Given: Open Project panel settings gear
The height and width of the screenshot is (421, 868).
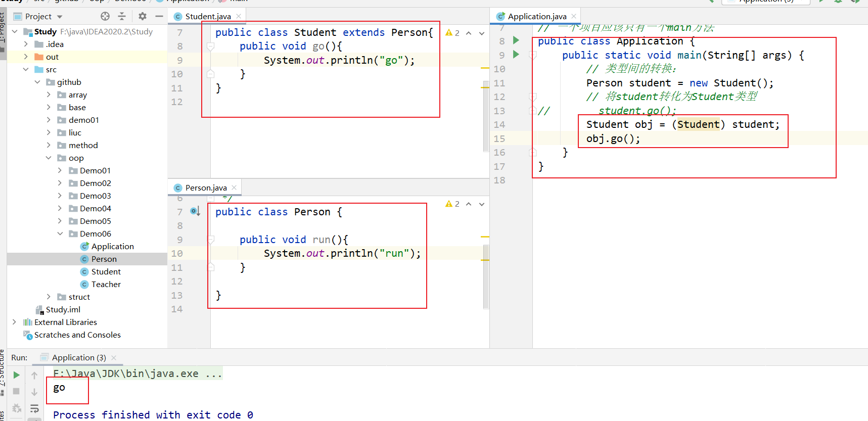Looking at the screenshot, I should pos(143,16).
